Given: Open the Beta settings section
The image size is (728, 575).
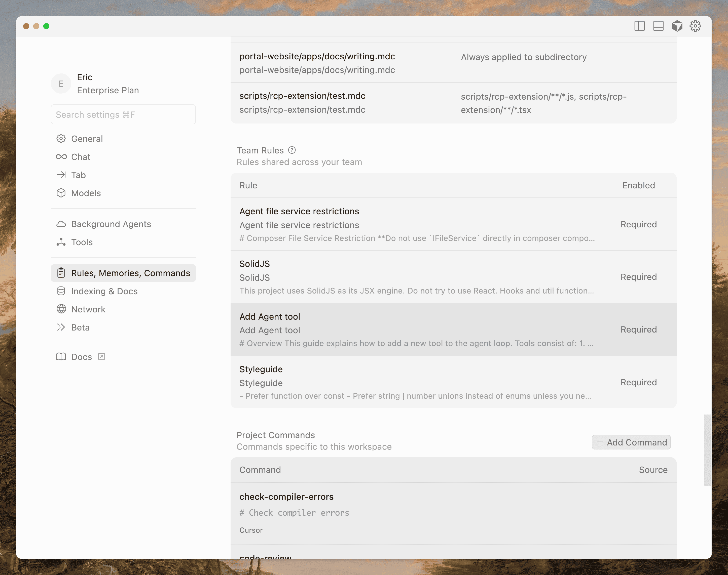Looking at the screenshot, I should click(x=80, y=327).
